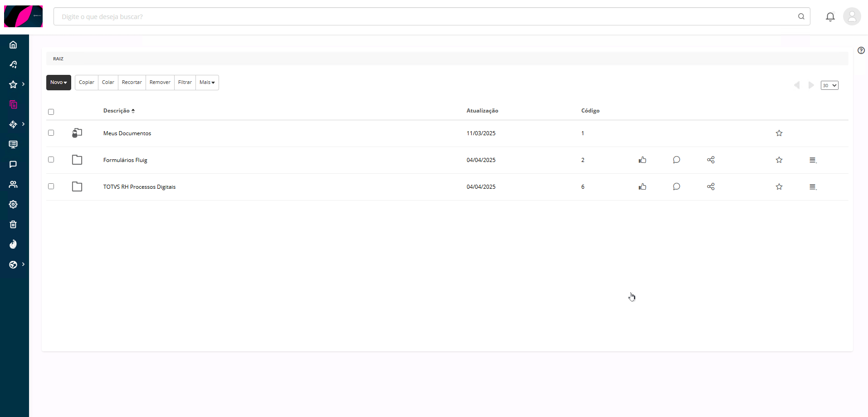
Task: Open the flame-shaped icon in sidebar
Action: (13, 244)
